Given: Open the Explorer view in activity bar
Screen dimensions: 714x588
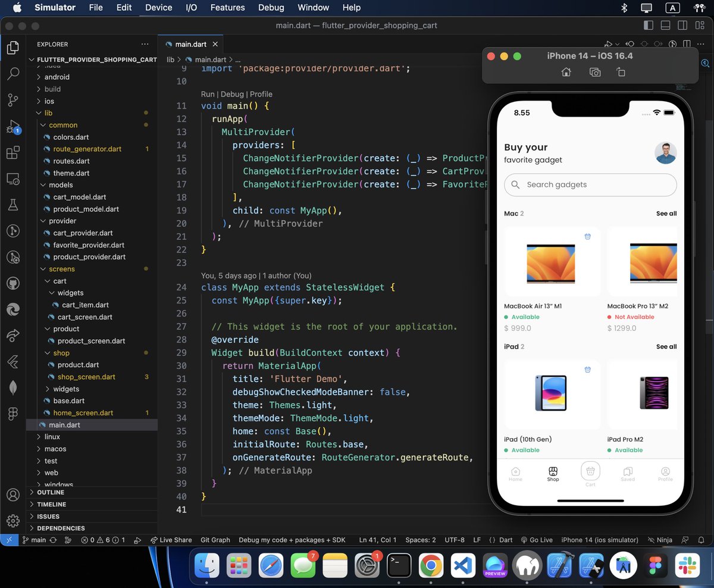Looking at the screenshot, I should click(x=12, y=48).
